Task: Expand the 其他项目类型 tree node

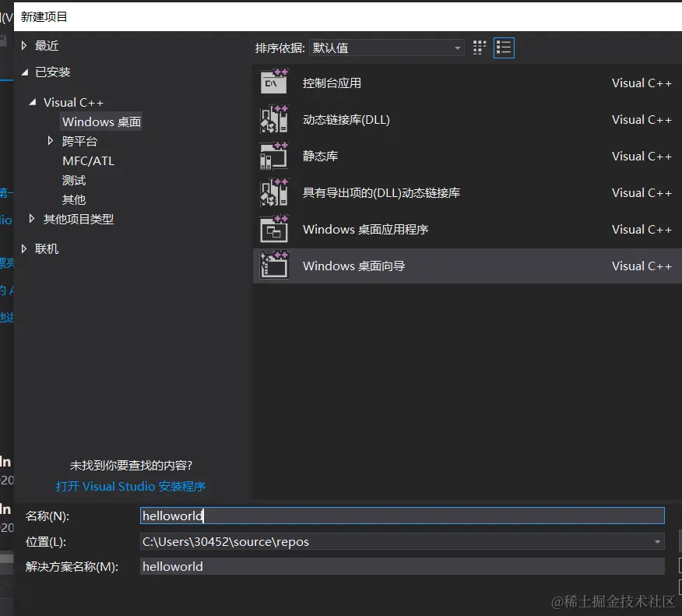Action: point(32,219)
